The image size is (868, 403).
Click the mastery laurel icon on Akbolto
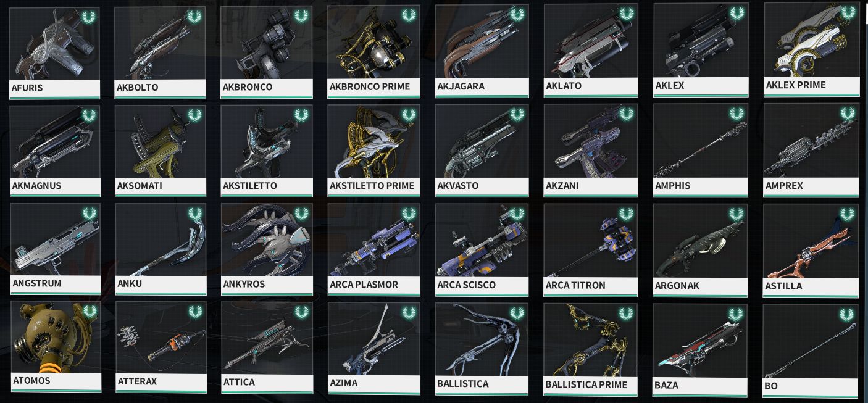click(196, 16)
